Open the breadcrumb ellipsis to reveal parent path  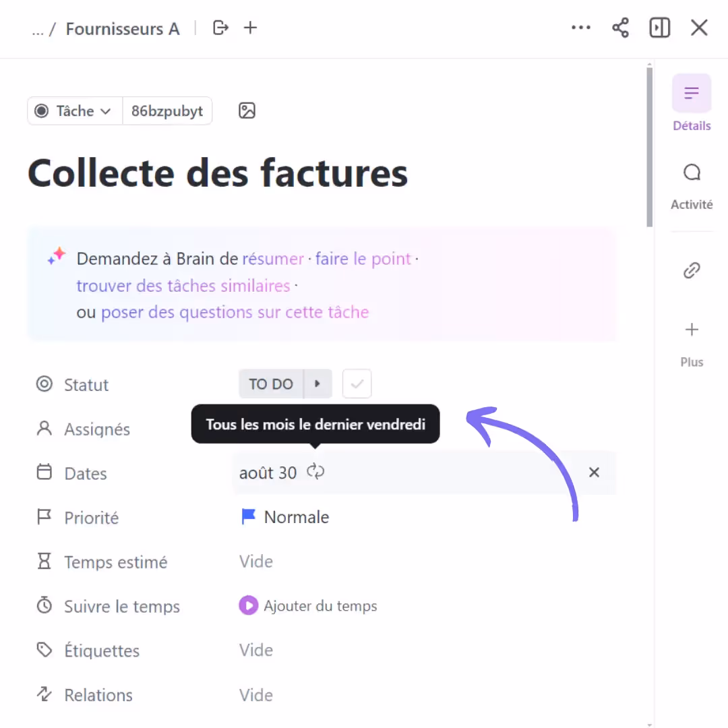click(37, 28)
